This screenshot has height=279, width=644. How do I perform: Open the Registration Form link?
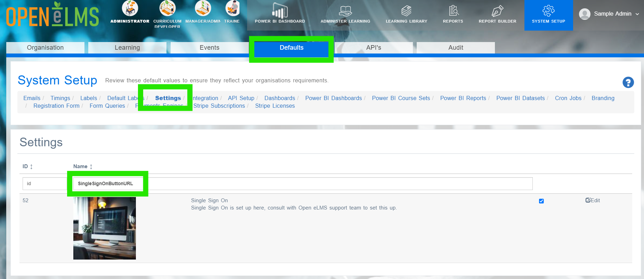pyautogui.click(x=56, y=106)
